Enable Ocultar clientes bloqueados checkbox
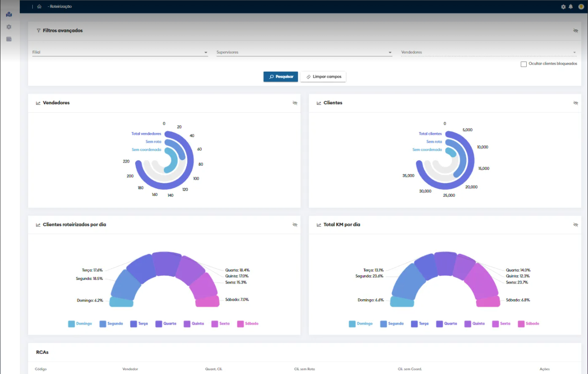Image resolution: width=588 pixels, height=374 pixels. 523,64
